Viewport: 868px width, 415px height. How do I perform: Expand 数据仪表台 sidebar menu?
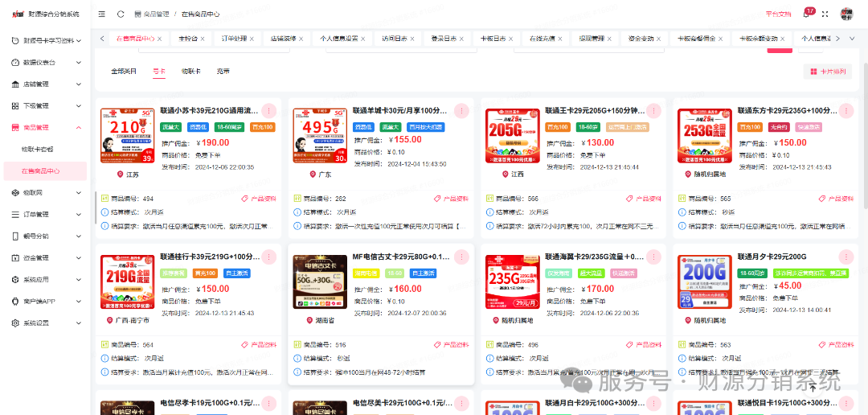pos(45,63)
